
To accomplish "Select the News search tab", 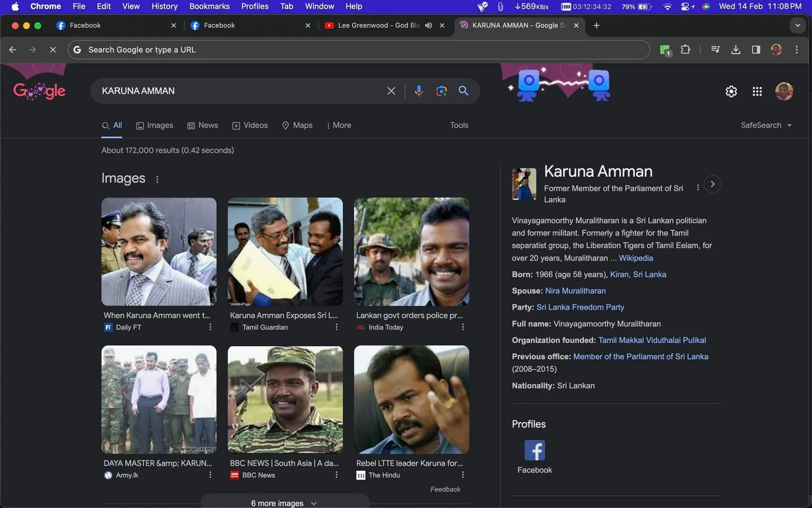I will coord(202,125).
